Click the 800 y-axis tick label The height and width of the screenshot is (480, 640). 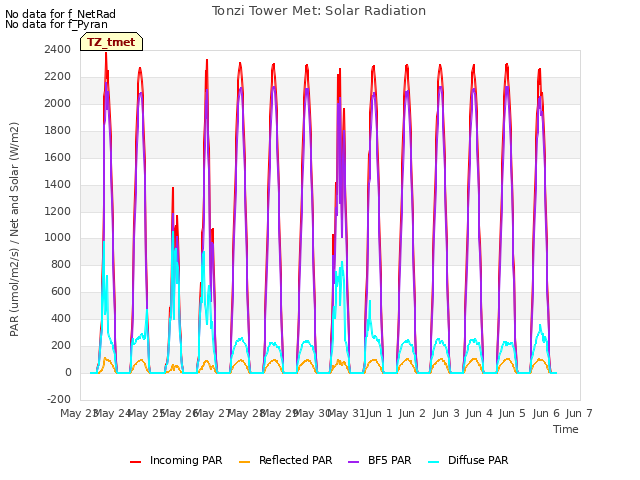pos(61,264)
